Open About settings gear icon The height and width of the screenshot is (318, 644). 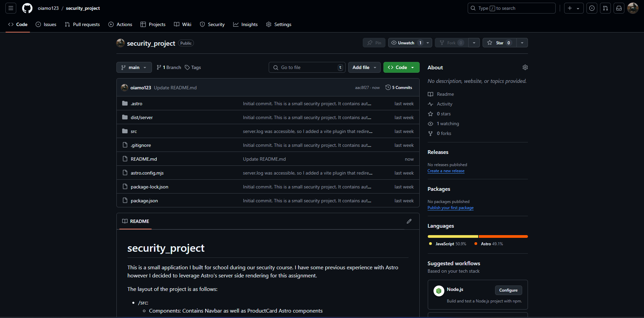click(x=525, y=67)
